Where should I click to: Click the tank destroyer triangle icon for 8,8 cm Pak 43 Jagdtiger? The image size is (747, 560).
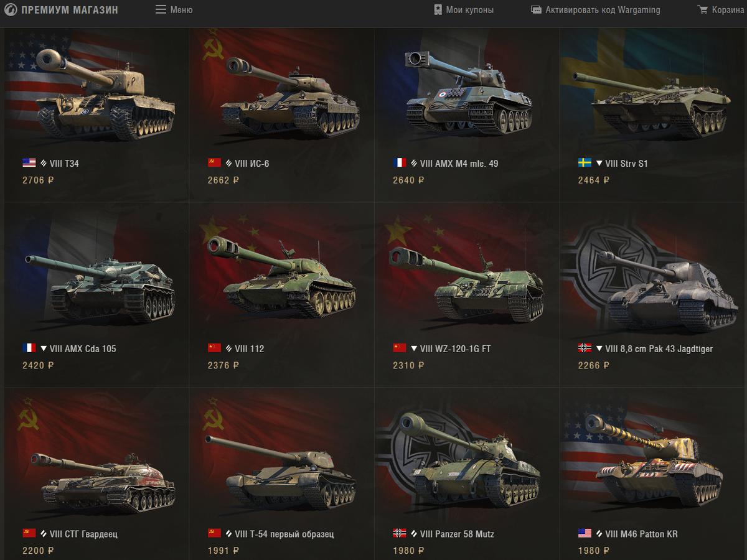click(599, 348)
